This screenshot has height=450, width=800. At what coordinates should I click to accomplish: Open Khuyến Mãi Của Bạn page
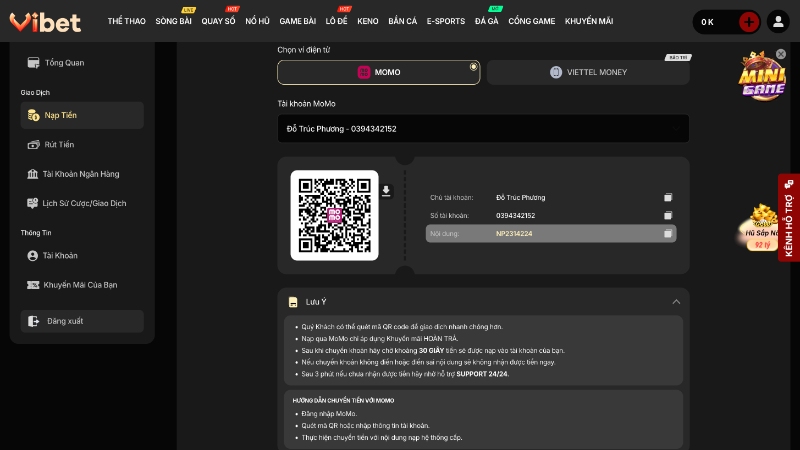click(82, 285)
